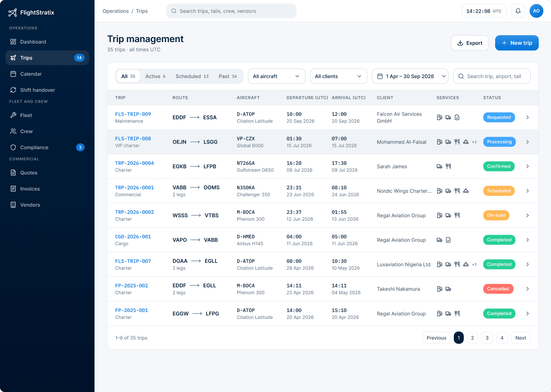Viewport: 551px width, 392px height.
Task: Expand the FLS-TRIP-009 row chevron
Action: [x=528, y=118]
